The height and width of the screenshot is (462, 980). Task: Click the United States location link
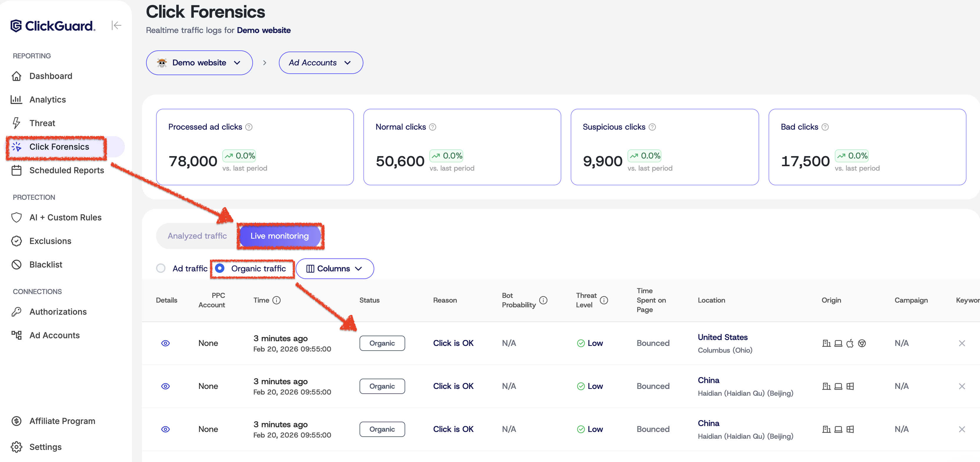[722, 337]
